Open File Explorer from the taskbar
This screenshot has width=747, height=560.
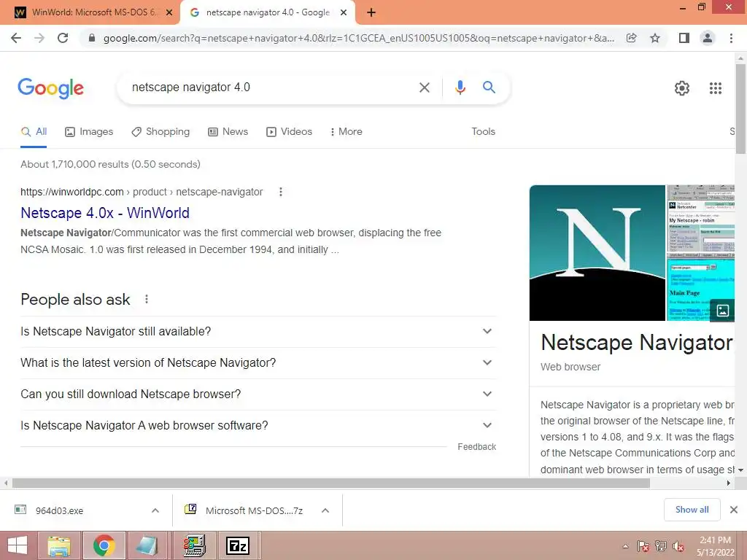[x=58, y=545]
